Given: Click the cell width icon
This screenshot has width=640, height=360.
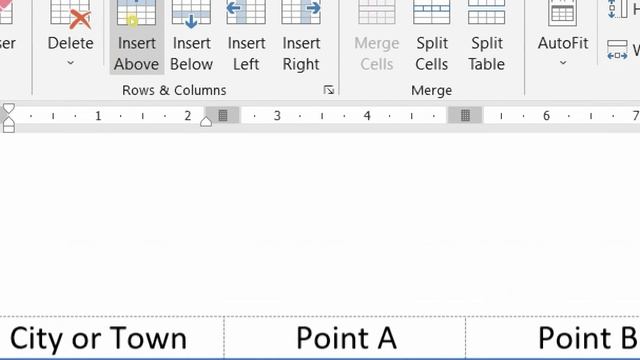Looking at the screenshot, I should pos(617,50).
